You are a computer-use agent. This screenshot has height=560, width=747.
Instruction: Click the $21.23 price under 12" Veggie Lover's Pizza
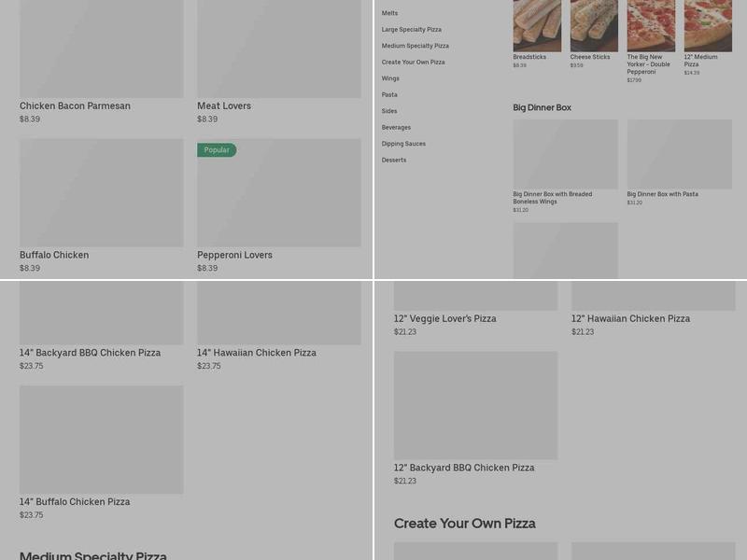point(405,332)
